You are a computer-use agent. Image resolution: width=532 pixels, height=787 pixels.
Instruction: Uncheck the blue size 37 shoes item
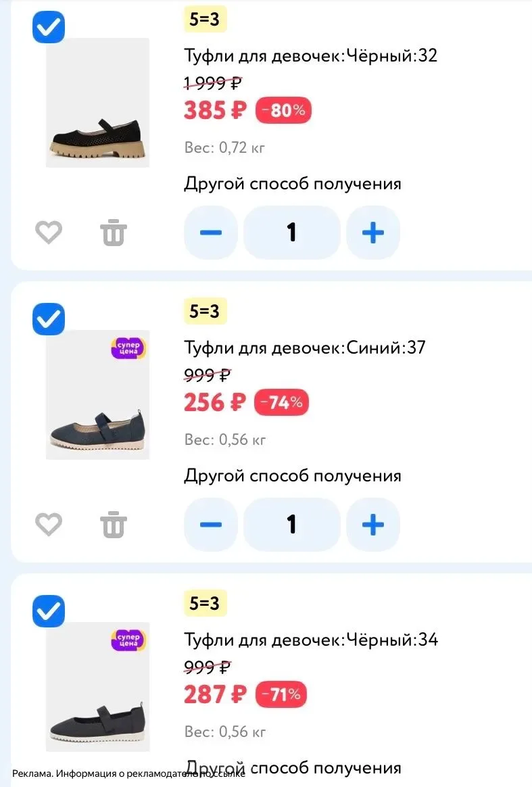click(49, 319)
